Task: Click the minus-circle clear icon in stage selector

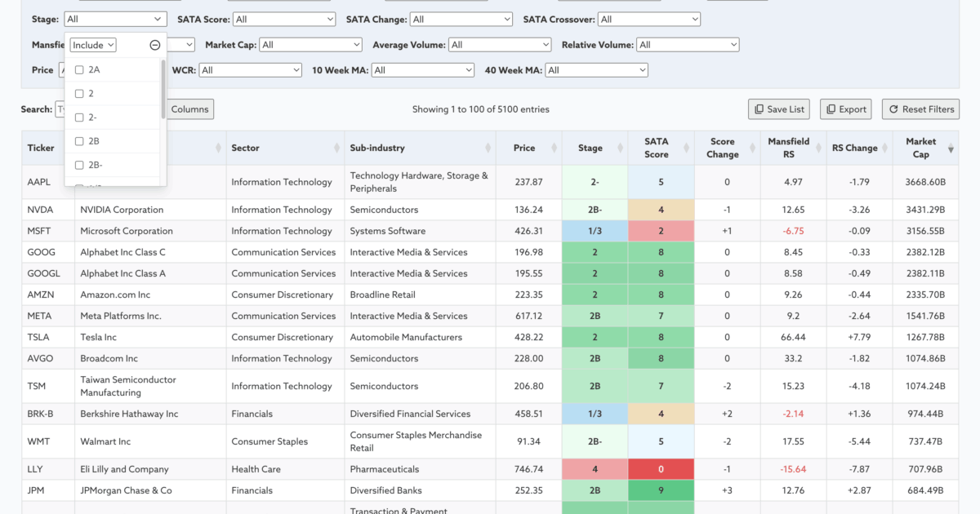Action: point(154,45)
